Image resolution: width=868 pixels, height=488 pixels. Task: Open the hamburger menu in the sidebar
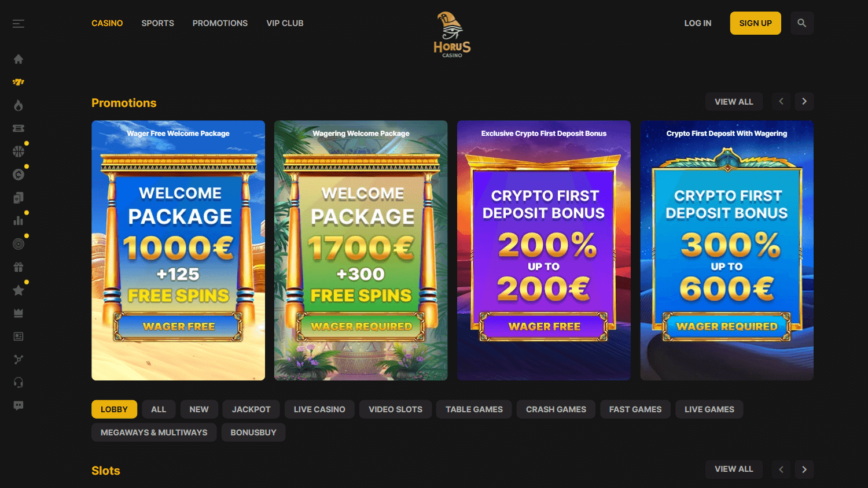coord(19,24)
